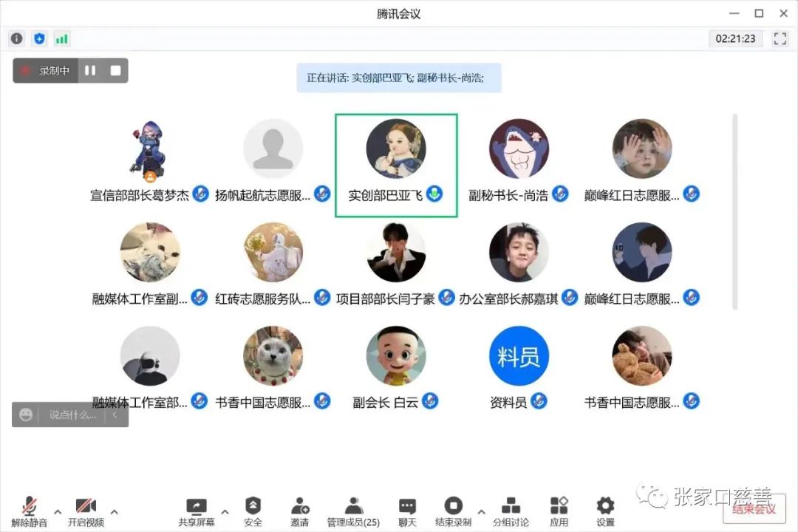Screen dimensions: 798x532
Task: Open the 共享屏幕 share screen tool
Action: (x=197, y=511)
